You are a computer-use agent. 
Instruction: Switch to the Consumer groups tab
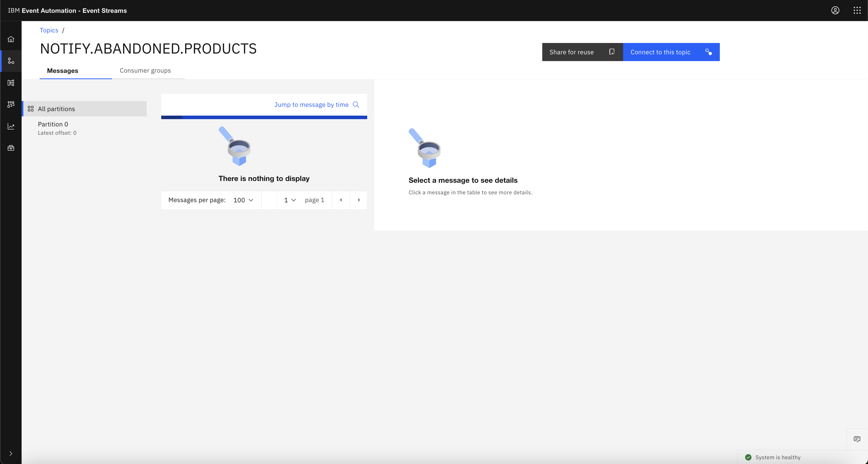[x=145, y=70]
